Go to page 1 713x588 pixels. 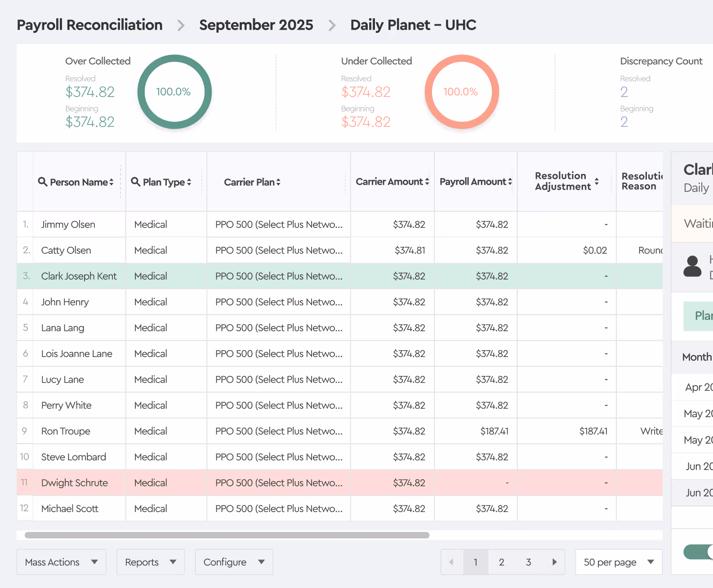476,562
